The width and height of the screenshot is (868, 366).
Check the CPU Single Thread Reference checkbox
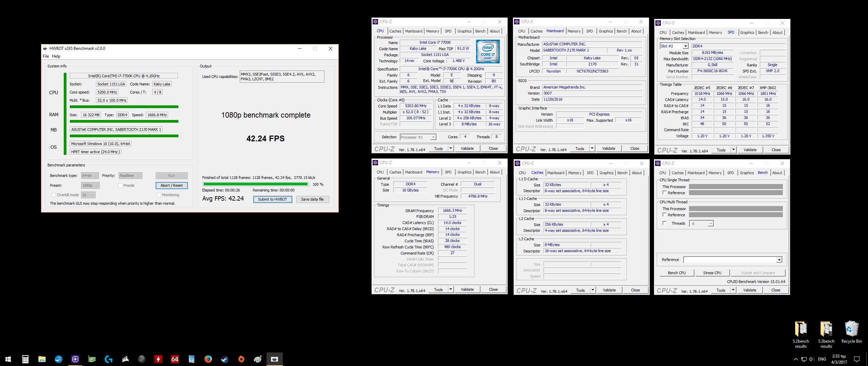pos(665,193)
